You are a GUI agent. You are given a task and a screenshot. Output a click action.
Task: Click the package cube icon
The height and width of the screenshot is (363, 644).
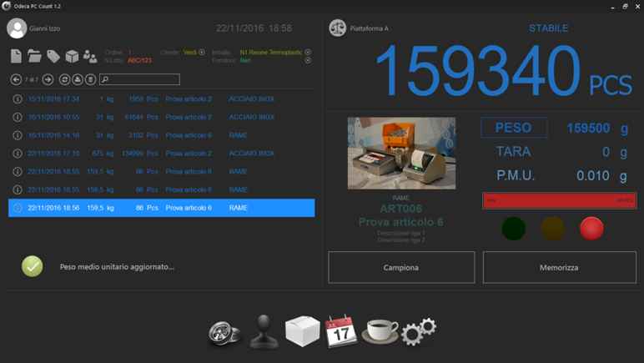tap(72, 56)
